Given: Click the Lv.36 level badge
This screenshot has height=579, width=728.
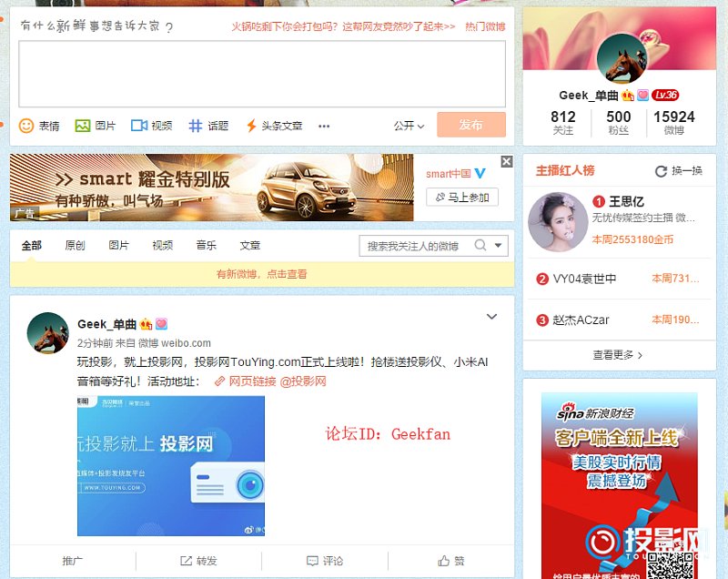Looking at the screenshot, I should [x=665, y=96].
